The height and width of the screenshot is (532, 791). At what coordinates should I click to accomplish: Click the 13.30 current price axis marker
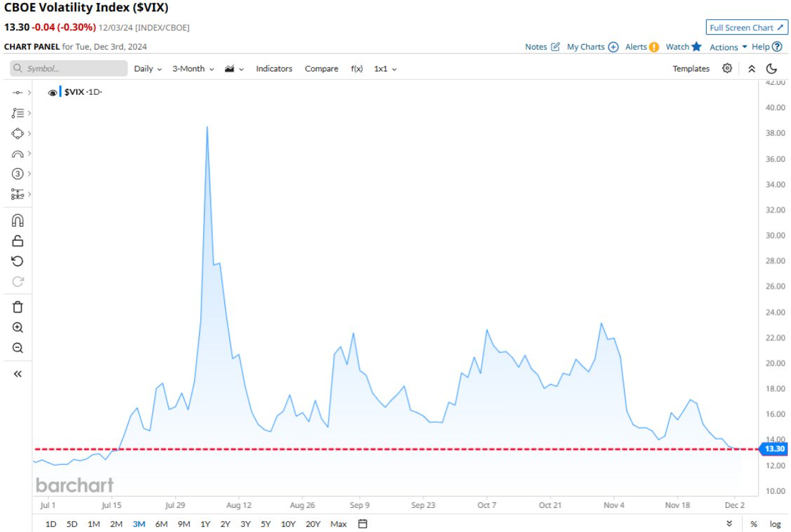774,449
